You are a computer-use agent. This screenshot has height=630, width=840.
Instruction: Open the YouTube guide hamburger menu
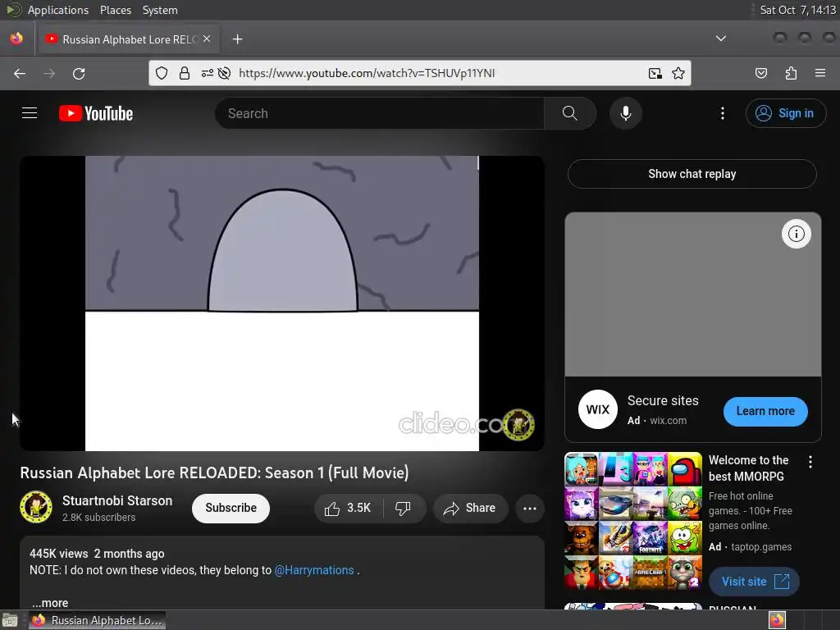pos(30,113)
